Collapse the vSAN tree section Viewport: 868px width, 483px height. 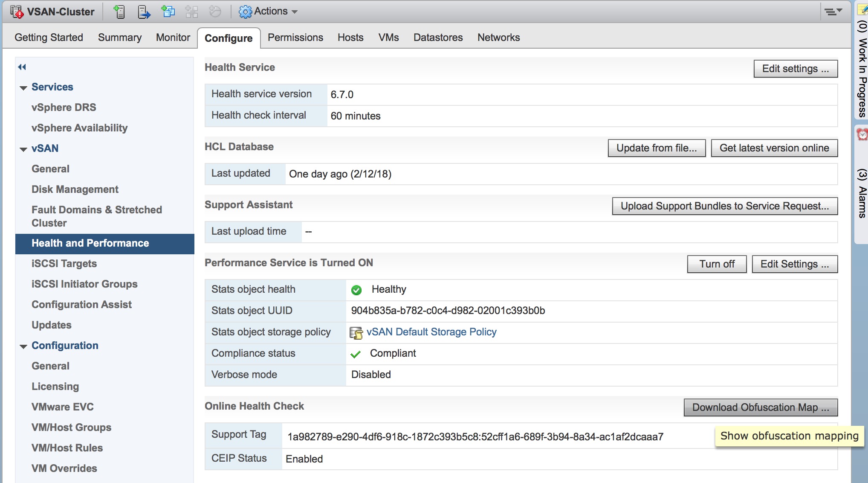point(23,149)
